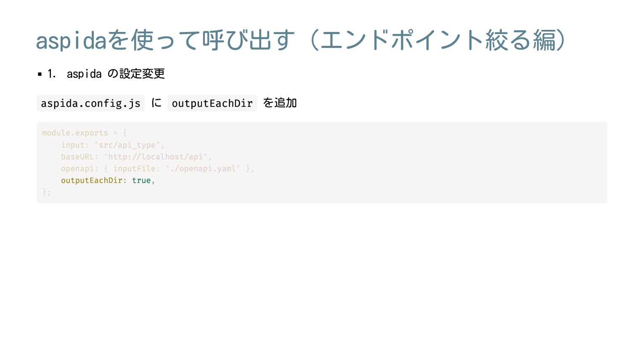Click the square bullet marker before item 1
The image size is (644, 363).
[40, 74]
